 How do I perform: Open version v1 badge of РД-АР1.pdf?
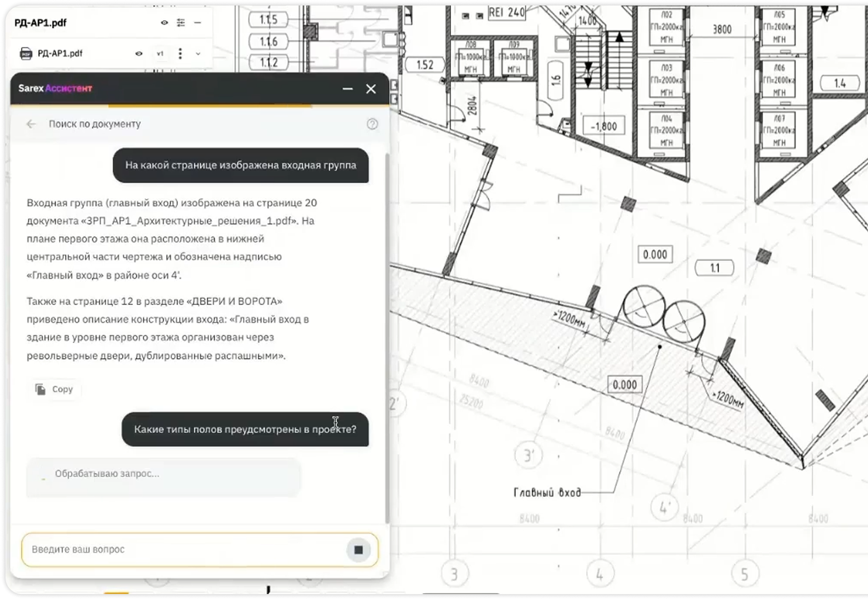[160, 54]
